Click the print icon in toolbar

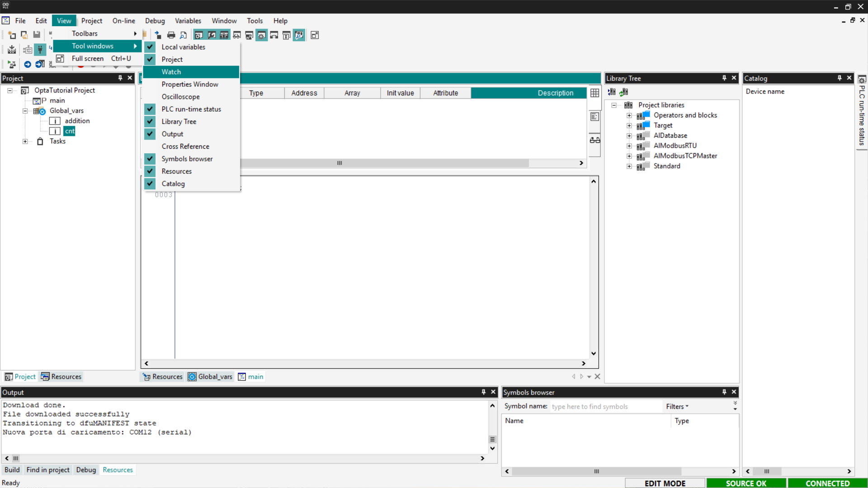(171, 35)
